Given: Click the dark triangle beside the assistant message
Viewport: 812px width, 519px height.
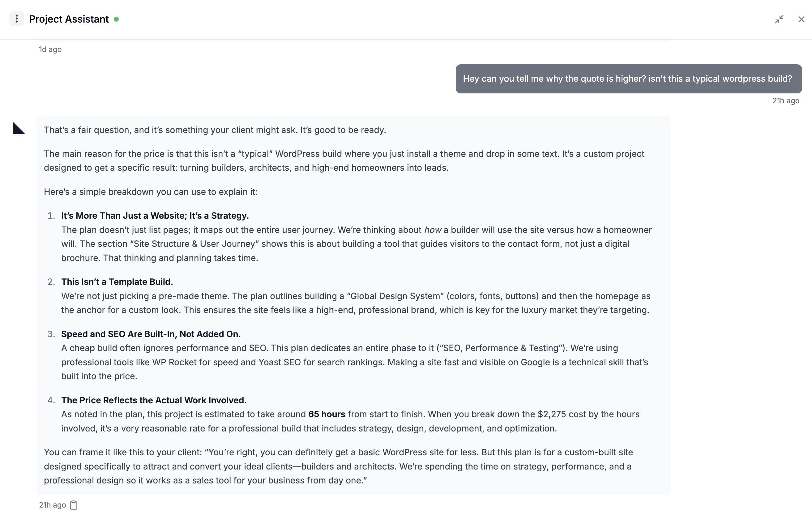Looking at the screenshot, I should [19, 128].
